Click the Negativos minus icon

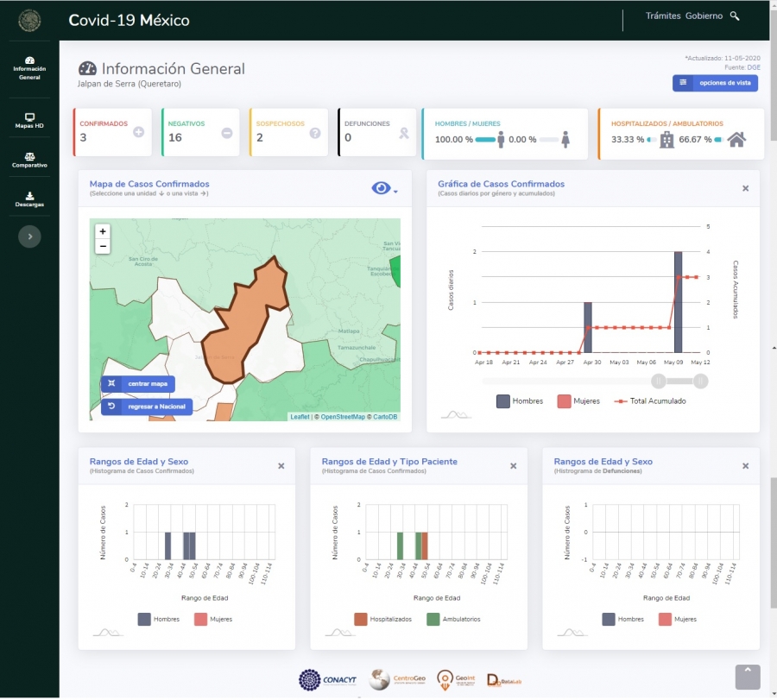coord(227,132)
